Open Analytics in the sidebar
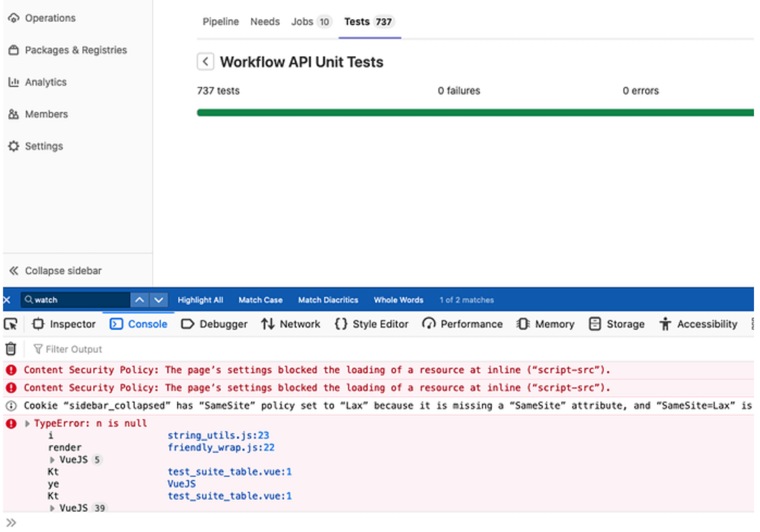This screenshot has height=532, width=760. coord(46,82)
